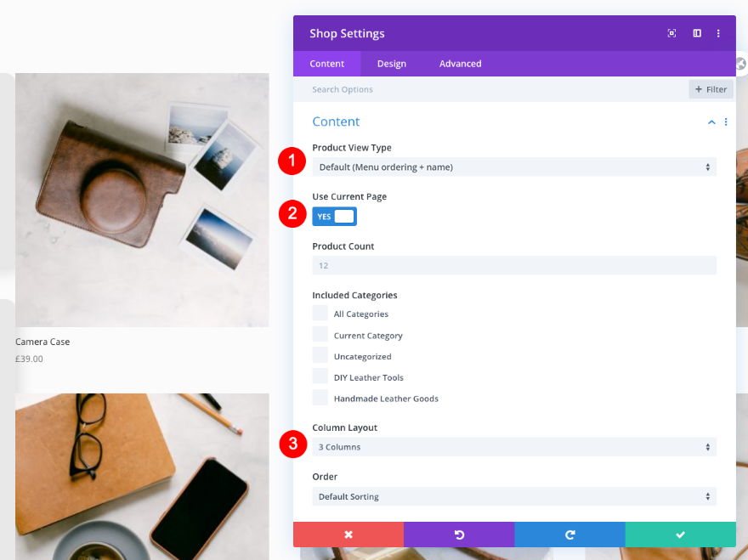Open the Column Layout dropdown
748x560 pixels.
(513, 446)
